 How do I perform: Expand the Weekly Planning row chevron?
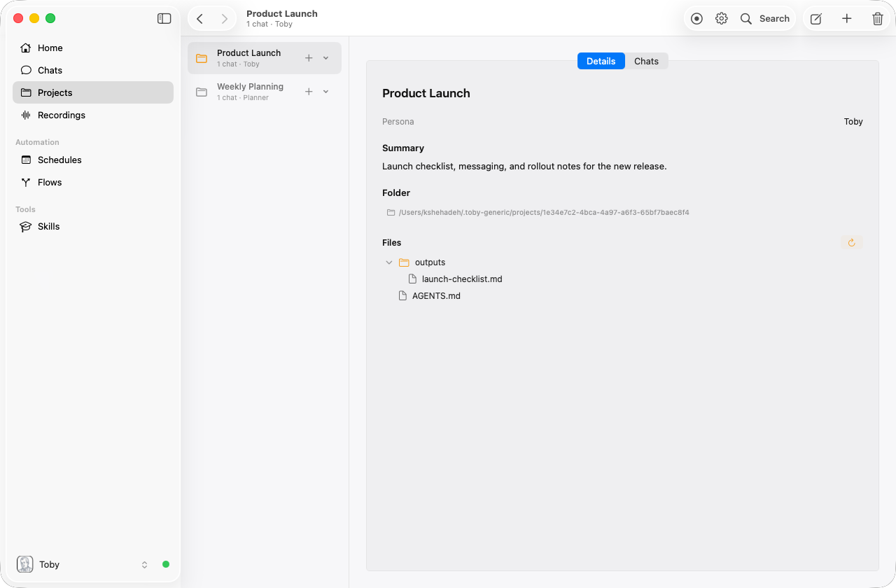pyautogui.click(x=325, y=92)
